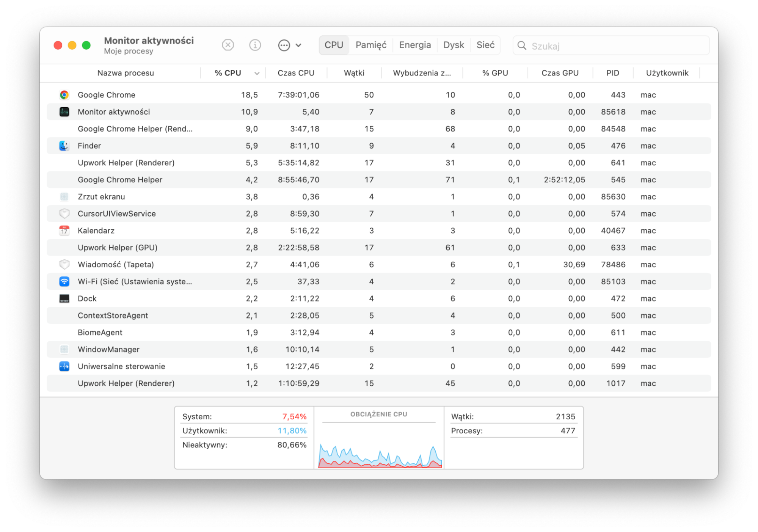Sort by the PID column header
Viewport: 758px width, 532px height.
(612, 73)
